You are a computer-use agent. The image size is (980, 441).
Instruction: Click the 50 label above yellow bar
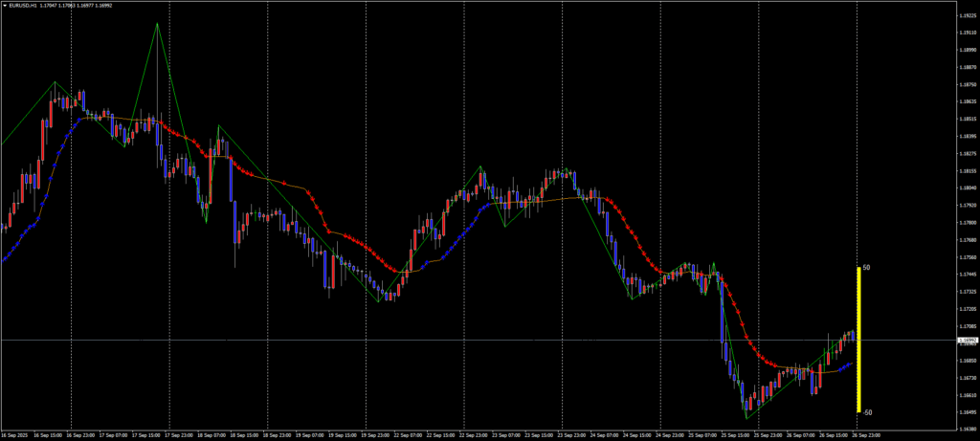tap(866, 269)
